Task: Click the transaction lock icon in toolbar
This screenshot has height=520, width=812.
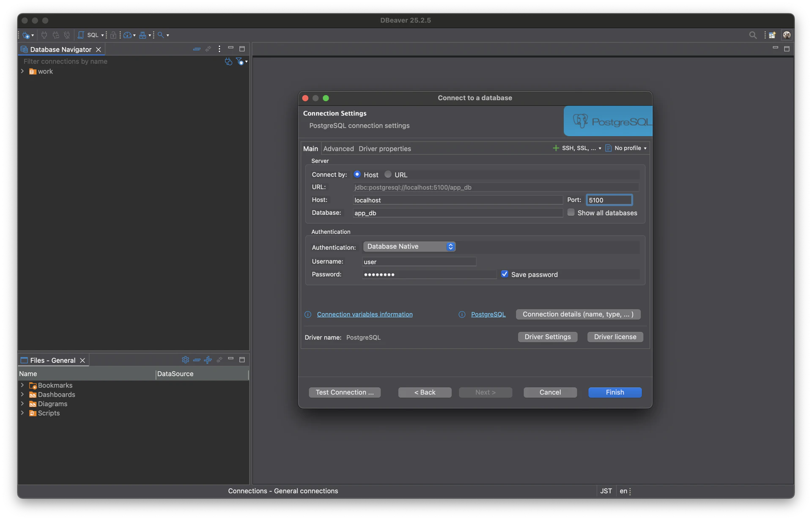Action: point(113,35)
